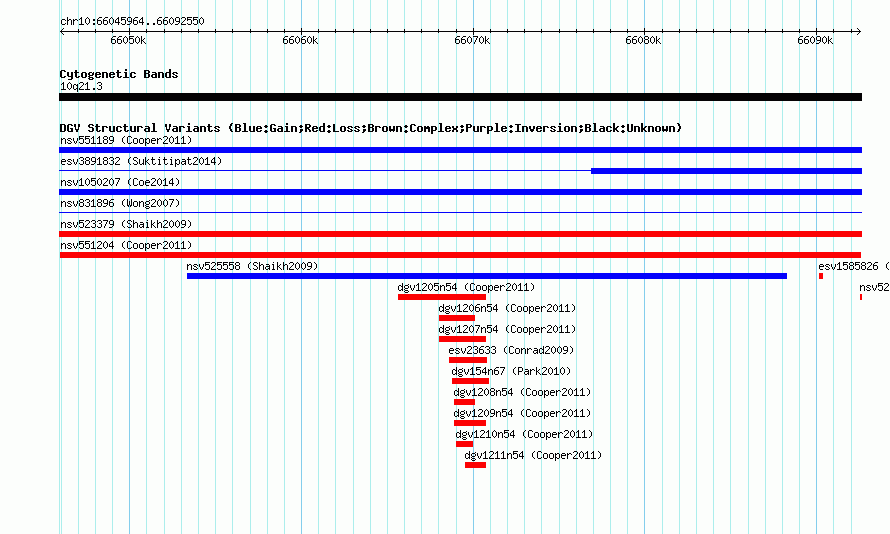Click the thick blue bar of esv3891832
The width and height of the screenshot is (890, 534).
coord(727,171)
